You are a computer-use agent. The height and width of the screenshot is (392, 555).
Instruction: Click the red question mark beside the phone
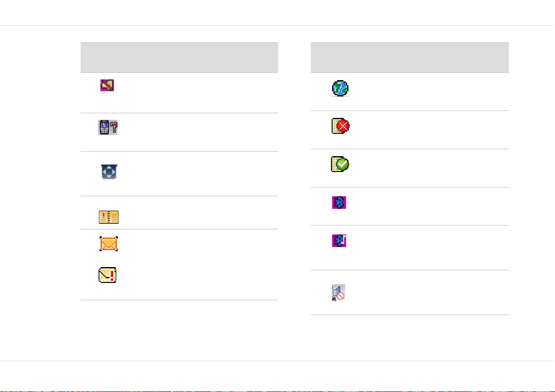(x=114, y=127)
